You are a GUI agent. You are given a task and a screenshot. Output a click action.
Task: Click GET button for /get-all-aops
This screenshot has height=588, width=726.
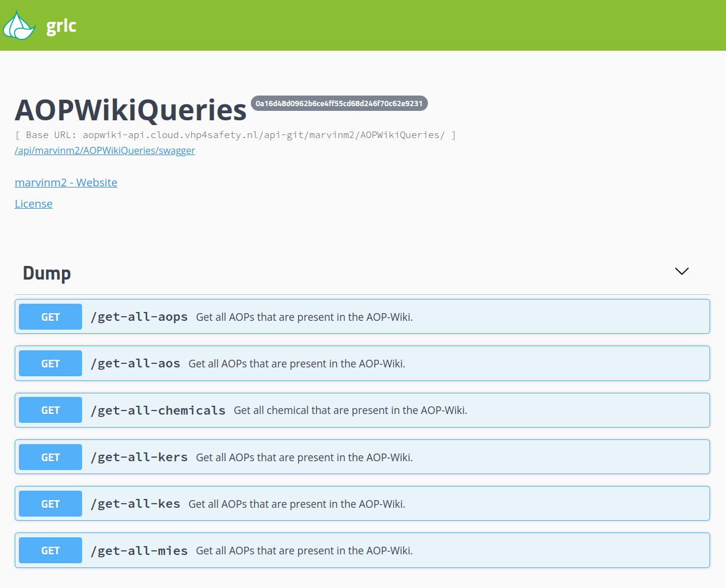[x=50, y=317]
